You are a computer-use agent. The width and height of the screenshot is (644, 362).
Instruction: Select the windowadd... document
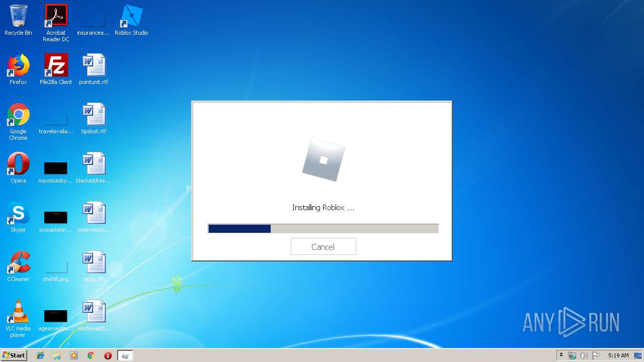(94, 316)
